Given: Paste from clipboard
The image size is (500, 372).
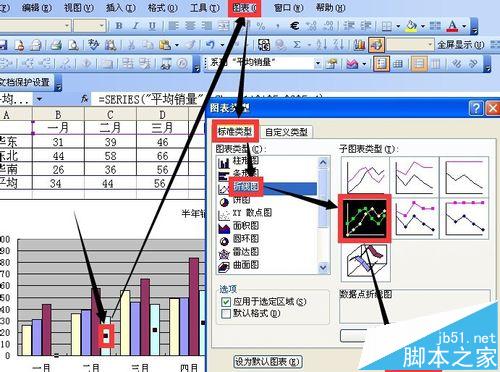Looking at the screenshot, I should (x=165, y=45).
